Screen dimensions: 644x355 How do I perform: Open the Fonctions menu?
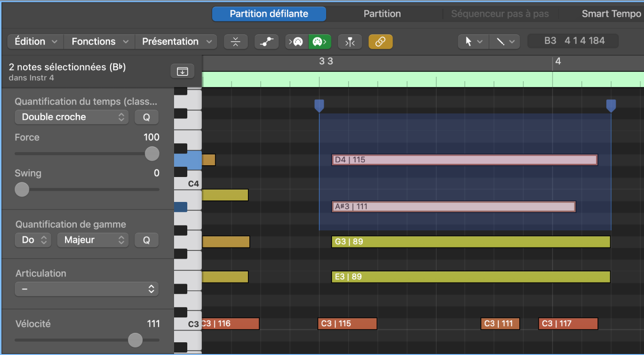99,42
